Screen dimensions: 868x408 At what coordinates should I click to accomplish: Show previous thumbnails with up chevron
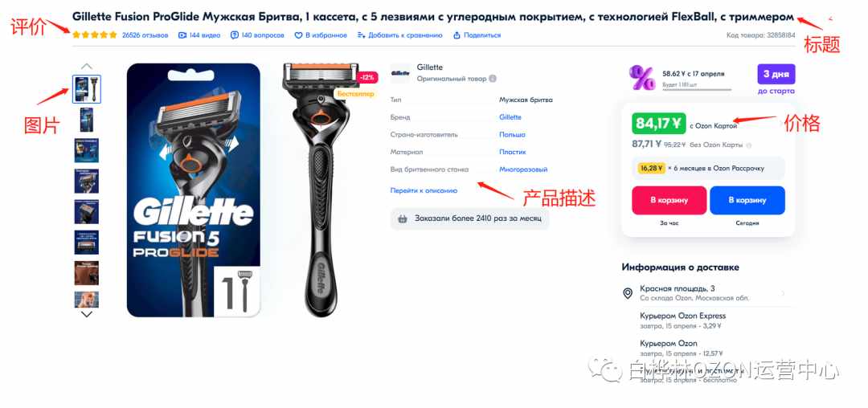(x=86, y=66)
